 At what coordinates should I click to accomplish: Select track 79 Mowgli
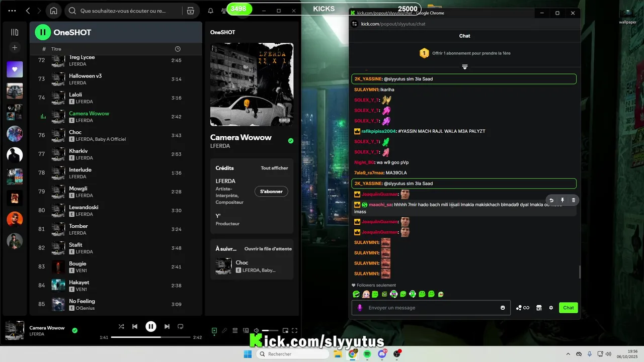pyautogui.click(x=116, y=192)
